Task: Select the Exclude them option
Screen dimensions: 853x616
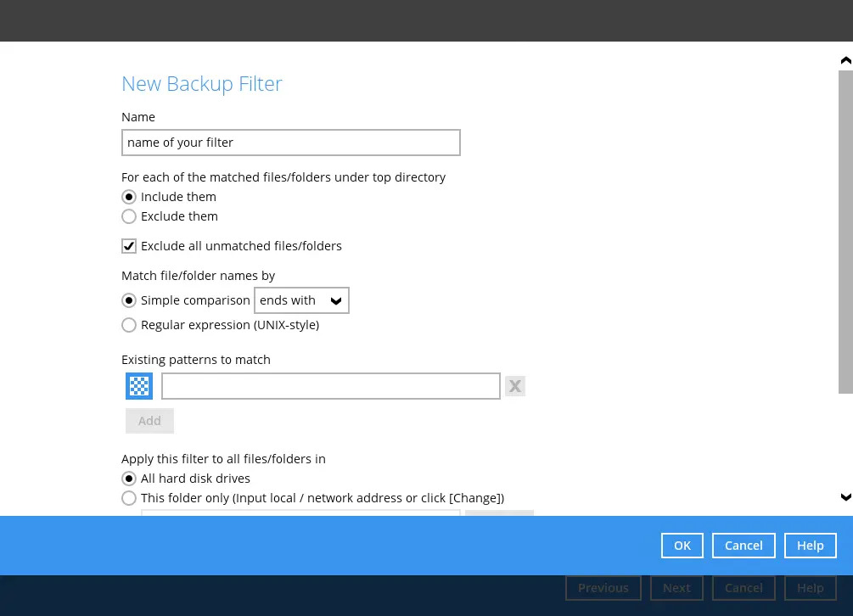Action: point(129,216)
